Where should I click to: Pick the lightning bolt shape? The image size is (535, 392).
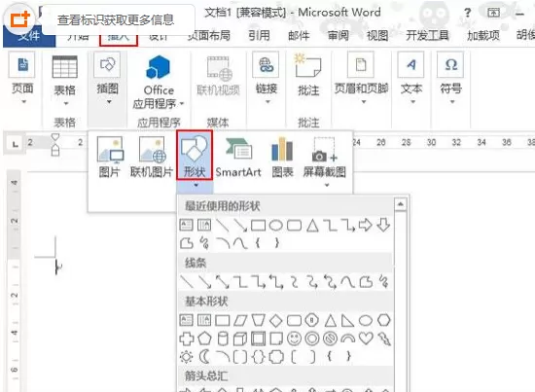pos(384,339)
